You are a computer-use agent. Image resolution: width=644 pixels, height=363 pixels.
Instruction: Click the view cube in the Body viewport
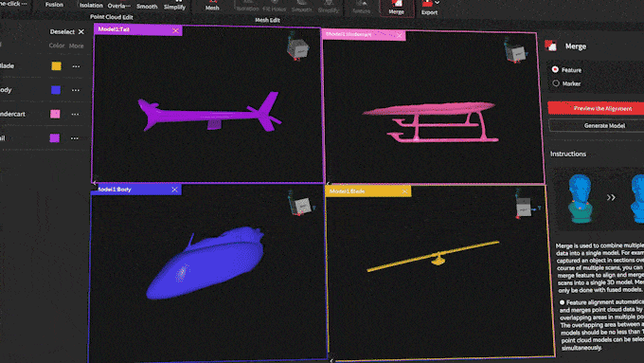(302, 206)
